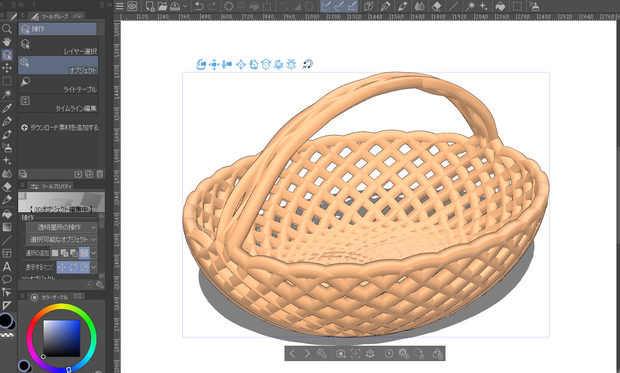620x373 pixels.
Task: Click delete sub tool trash icon
Action: click(x=100, y=174)
